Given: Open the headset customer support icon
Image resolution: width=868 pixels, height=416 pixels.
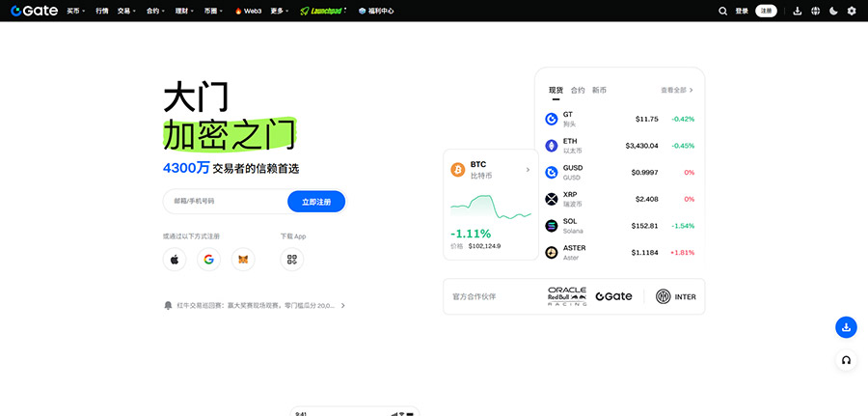Looking at the screenshot, I should (846, 360).
